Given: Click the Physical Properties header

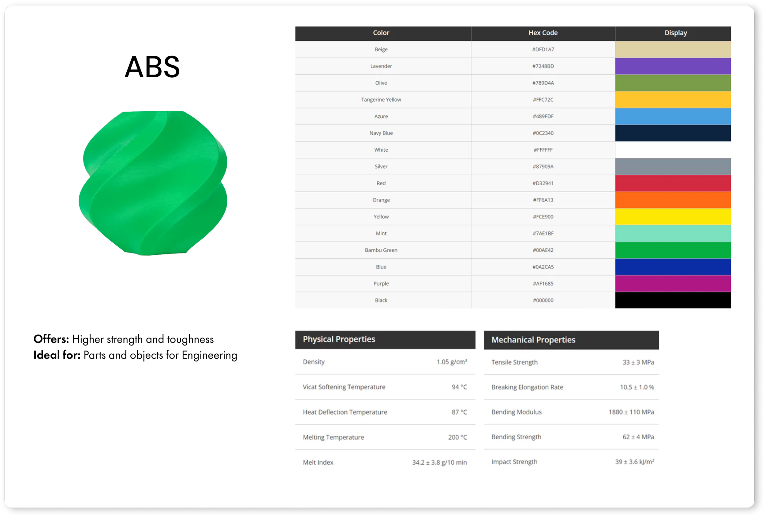Looking at the screenshot, I should (x=339, y=339).
